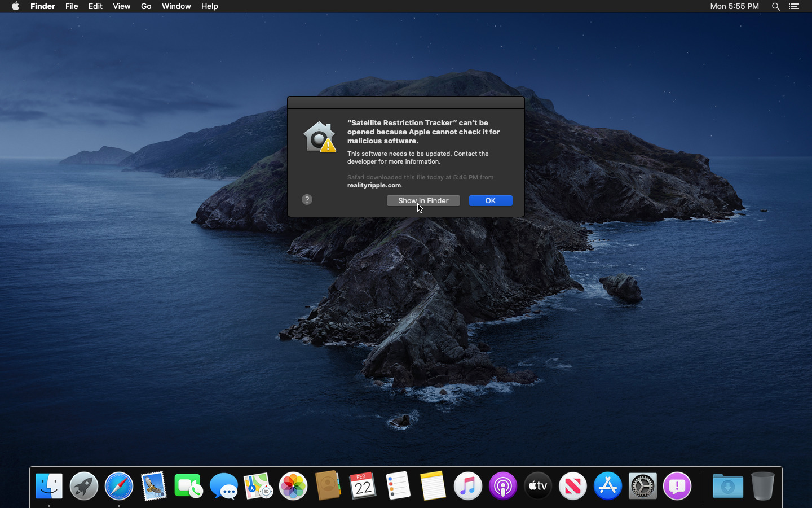Open the Finder View menu
Viewport: 812px width, 508px height.
122,6
